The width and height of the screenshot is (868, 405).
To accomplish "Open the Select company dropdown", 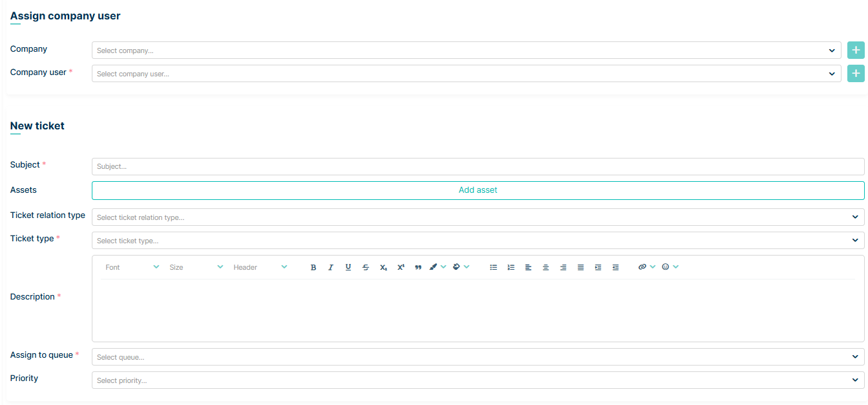I will coord(466,50).
